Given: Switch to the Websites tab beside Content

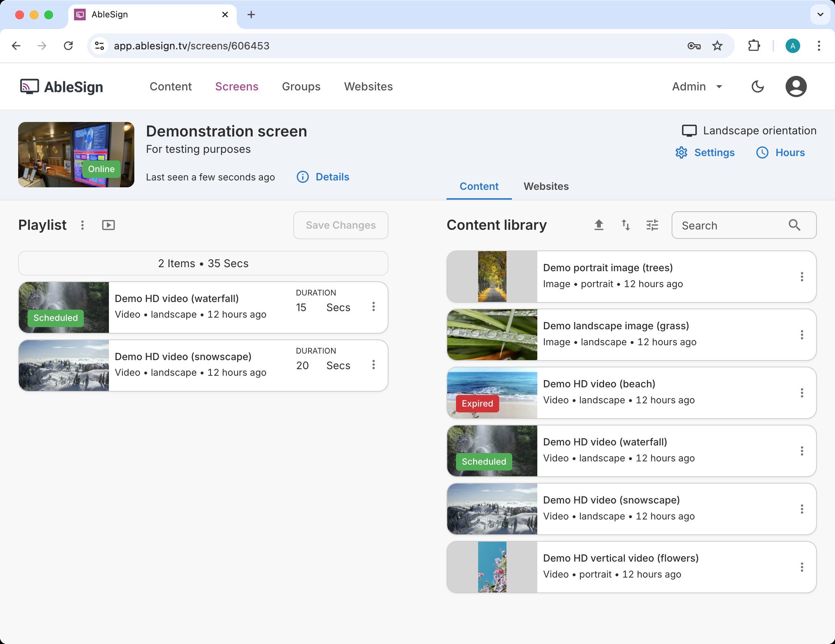Looking at the screenshot, I should click(546, 187).
